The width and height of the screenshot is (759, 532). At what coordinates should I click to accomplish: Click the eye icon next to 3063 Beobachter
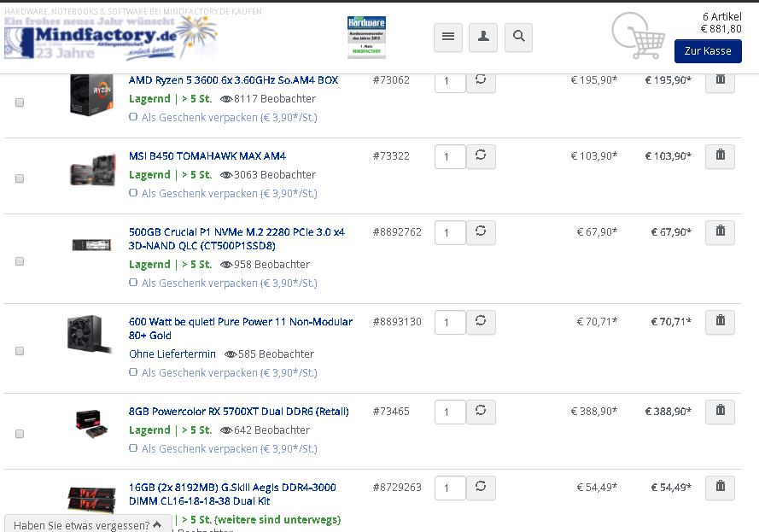click(x=226, y=175)
